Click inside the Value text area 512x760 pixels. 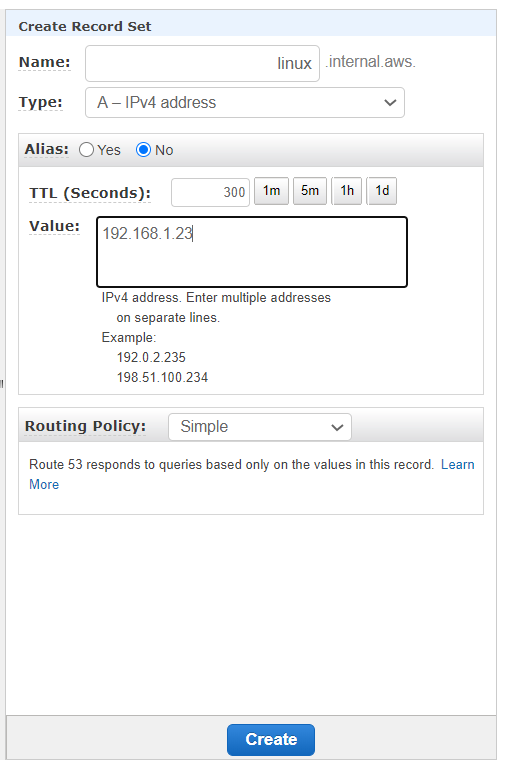(252, 252)
